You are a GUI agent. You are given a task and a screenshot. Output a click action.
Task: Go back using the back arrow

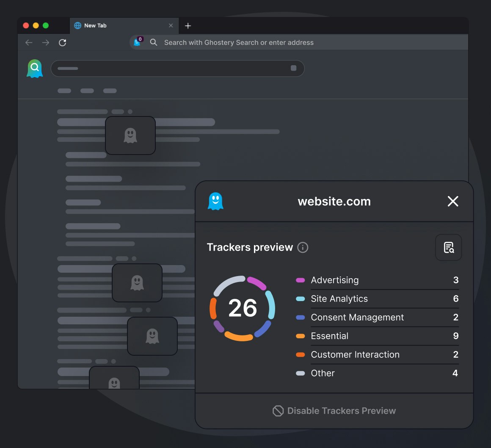coord(29,42)
